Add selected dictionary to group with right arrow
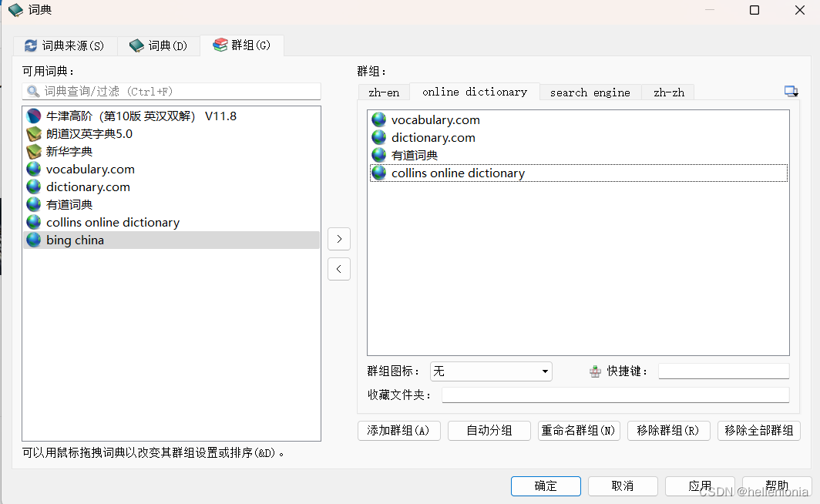 pyautogui.click(x=339, y=239)
